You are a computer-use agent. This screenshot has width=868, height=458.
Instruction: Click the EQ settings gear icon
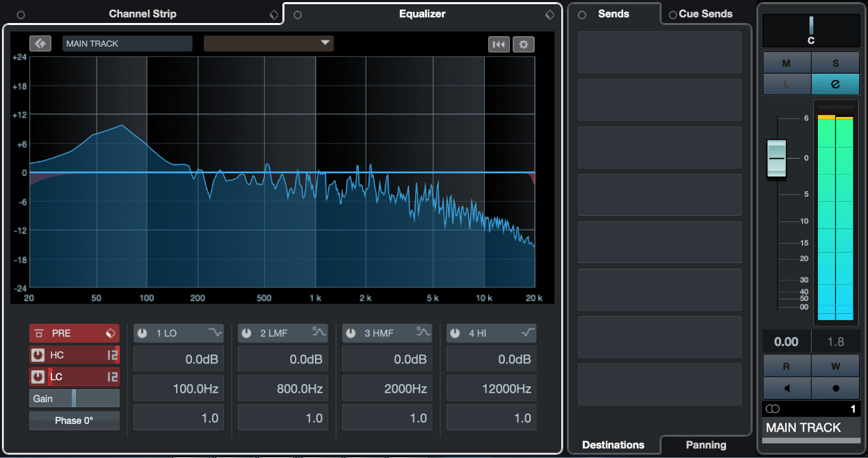tap(524, 44)
